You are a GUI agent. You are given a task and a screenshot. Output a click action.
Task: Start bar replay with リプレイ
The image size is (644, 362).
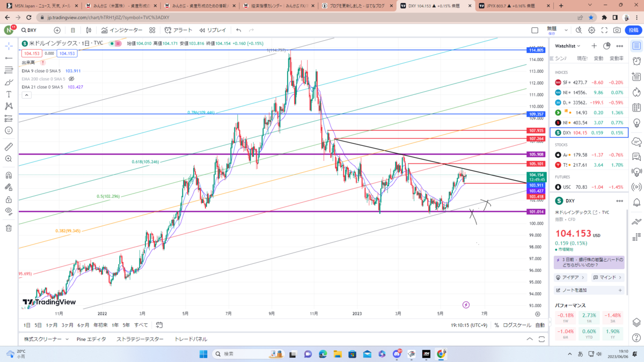click(x=213, y=30)
